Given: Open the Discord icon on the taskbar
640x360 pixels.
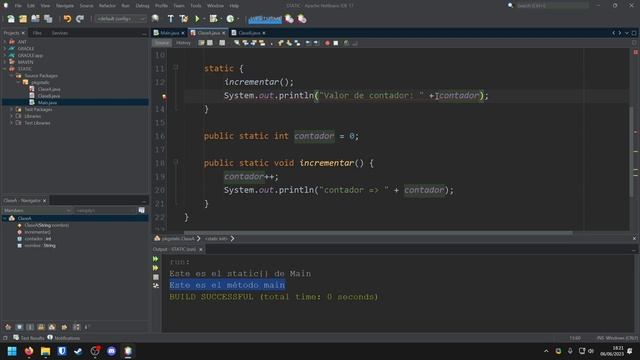Looking at the screenshot, I should click(x=111, y=351).
